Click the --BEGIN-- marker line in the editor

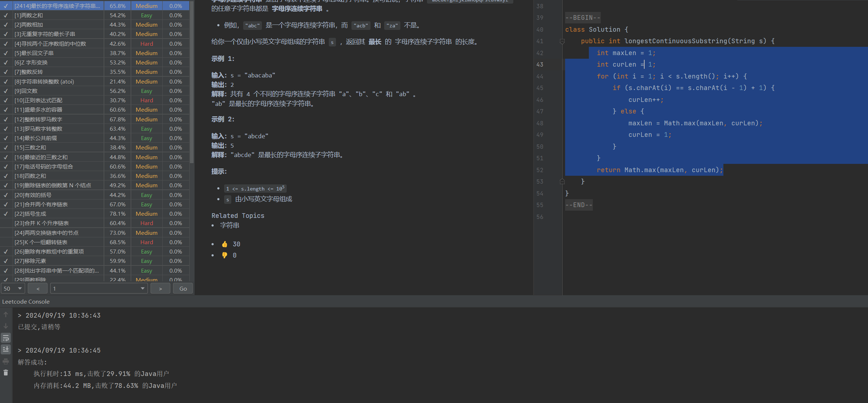(583, 18)
